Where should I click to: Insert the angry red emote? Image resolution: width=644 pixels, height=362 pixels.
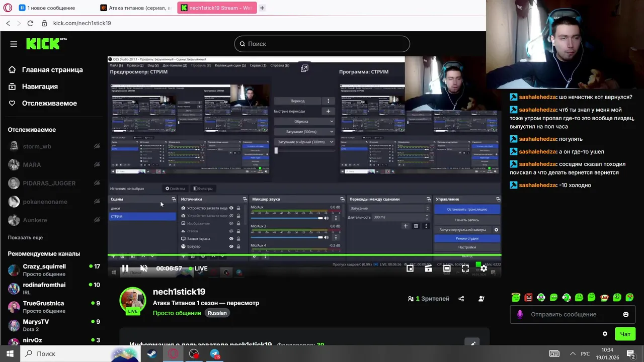pyautogui.click(x=528, y=298)
